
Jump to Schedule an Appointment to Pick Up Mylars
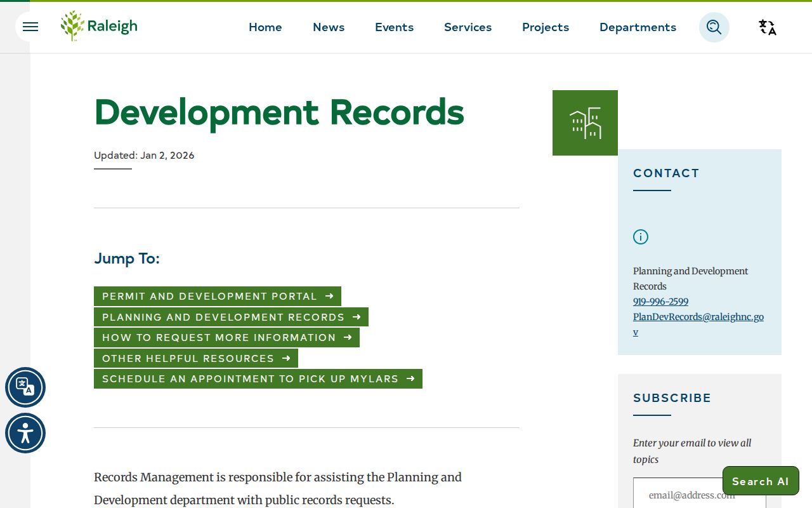click(x=258, y=379)
